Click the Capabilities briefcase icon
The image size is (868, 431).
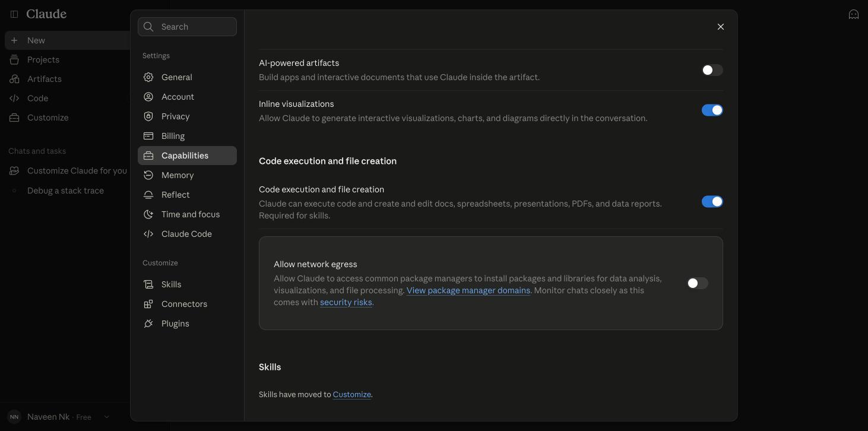coord(148,156)
